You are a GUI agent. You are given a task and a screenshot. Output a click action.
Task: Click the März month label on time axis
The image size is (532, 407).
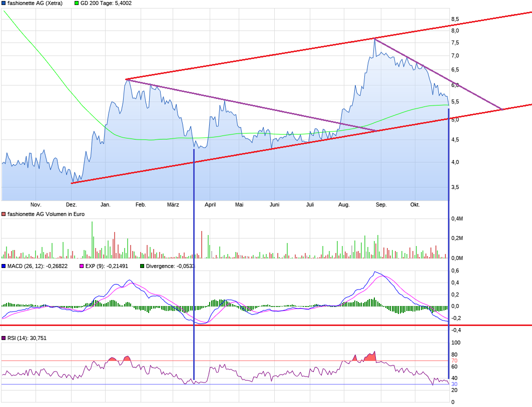[x=173, y=204]
